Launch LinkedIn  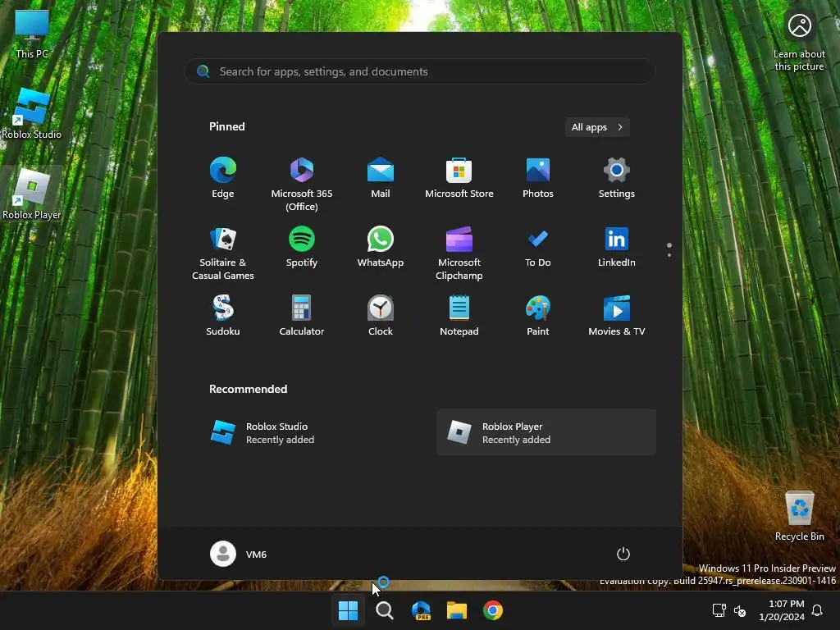617,247
